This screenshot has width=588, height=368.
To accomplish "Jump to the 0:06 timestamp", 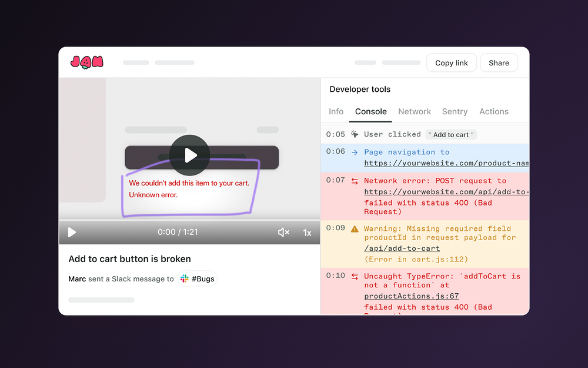I will [335, 151].
